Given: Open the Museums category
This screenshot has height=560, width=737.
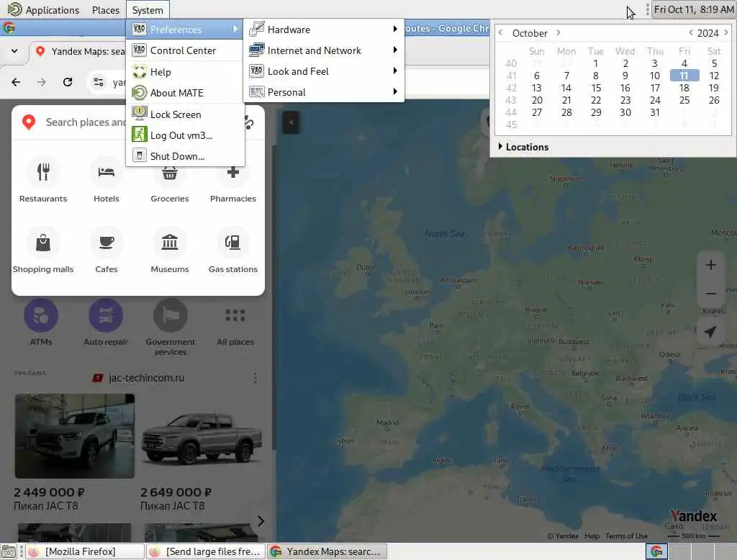Looking at the screenshot, I should click(170, 250).
